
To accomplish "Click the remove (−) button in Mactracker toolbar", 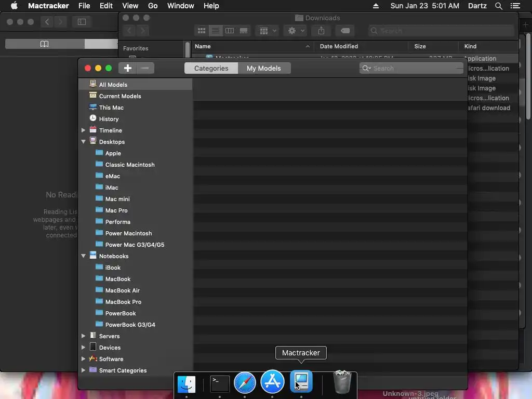I will tap(145, 68).
